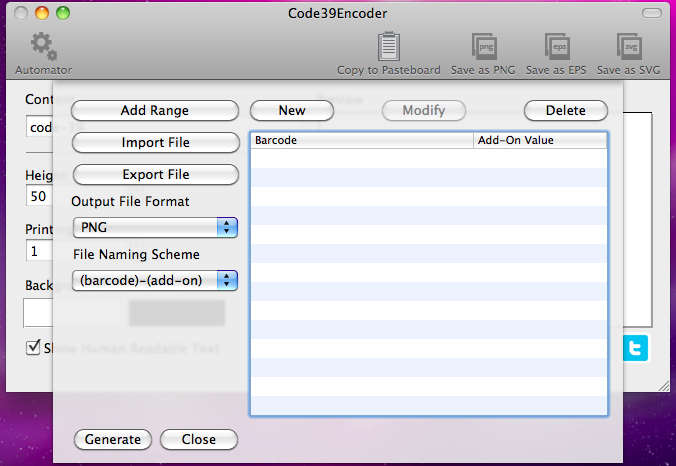This screenshot has width=676, height=466.
Task: Close the batch sheet with Close button
Action: [199, 439]
